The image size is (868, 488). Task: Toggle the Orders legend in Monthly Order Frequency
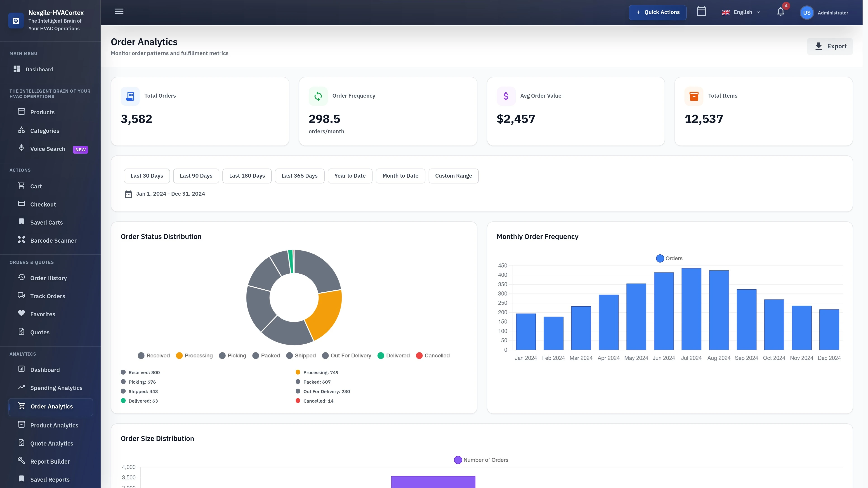(x=669, y=258)
